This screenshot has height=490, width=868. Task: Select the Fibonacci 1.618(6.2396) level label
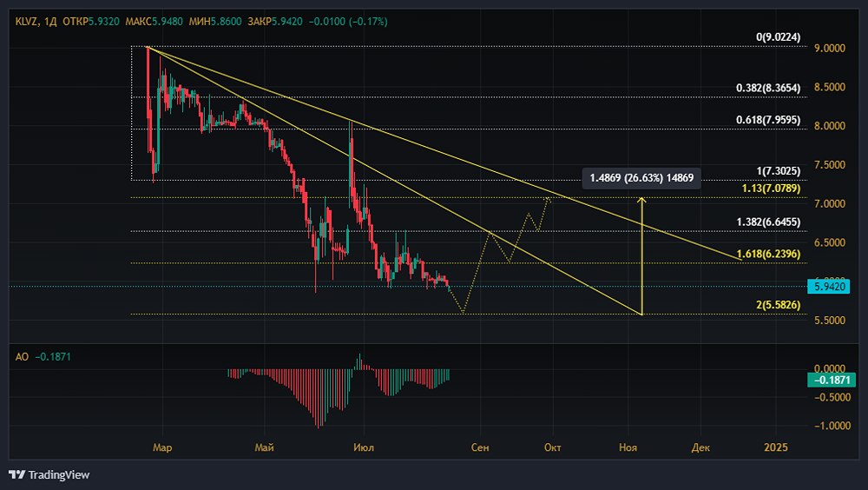[768, 254]
